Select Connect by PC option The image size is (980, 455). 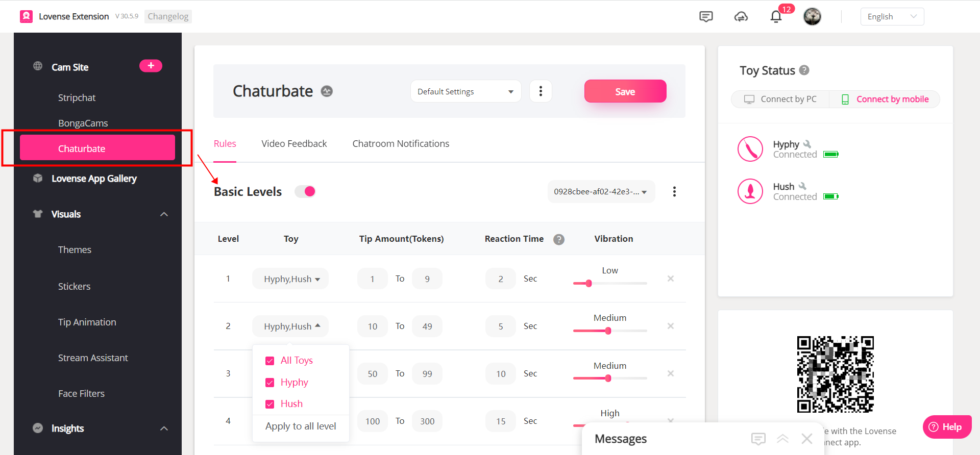point(781,99)
